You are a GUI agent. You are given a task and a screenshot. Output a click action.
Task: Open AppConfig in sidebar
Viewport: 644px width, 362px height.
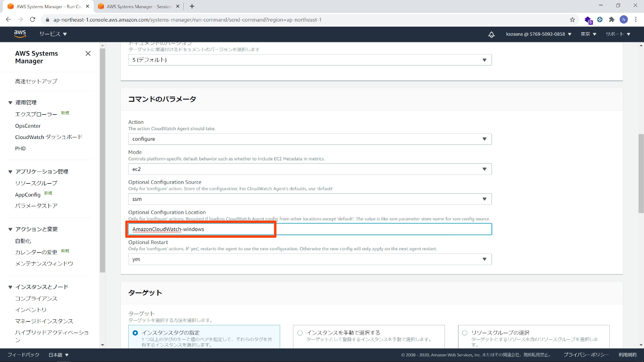pos(28,195)
